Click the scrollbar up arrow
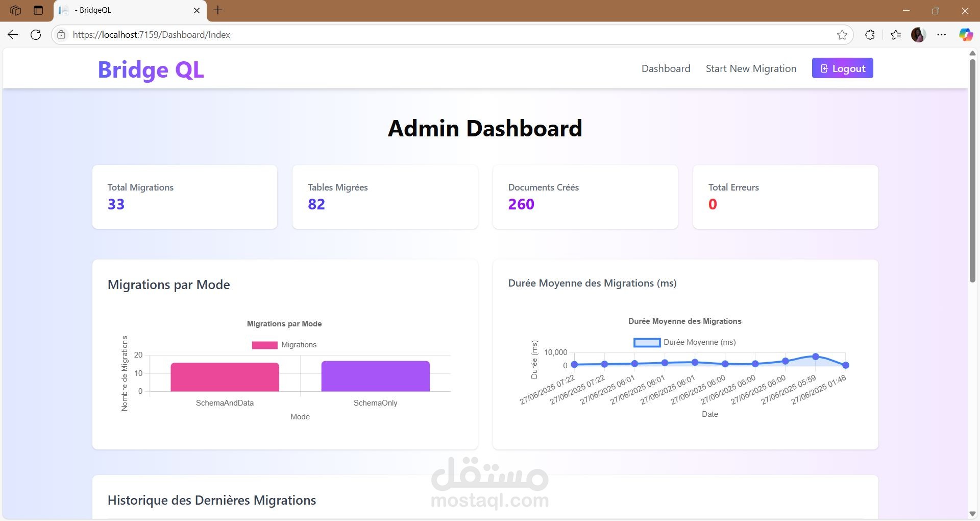 [x=972, y=53]
